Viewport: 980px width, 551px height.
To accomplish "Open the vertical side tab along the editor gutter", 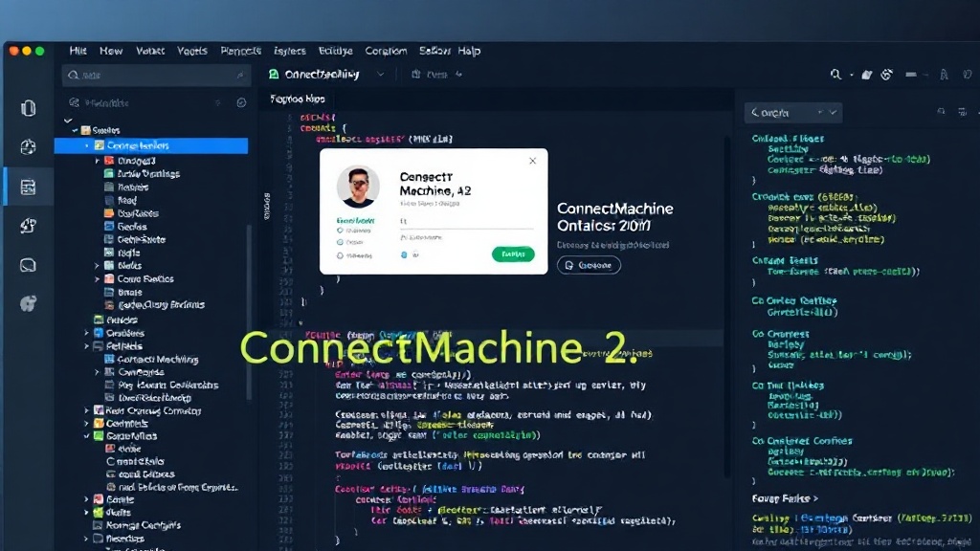I will tap(267, 207).
